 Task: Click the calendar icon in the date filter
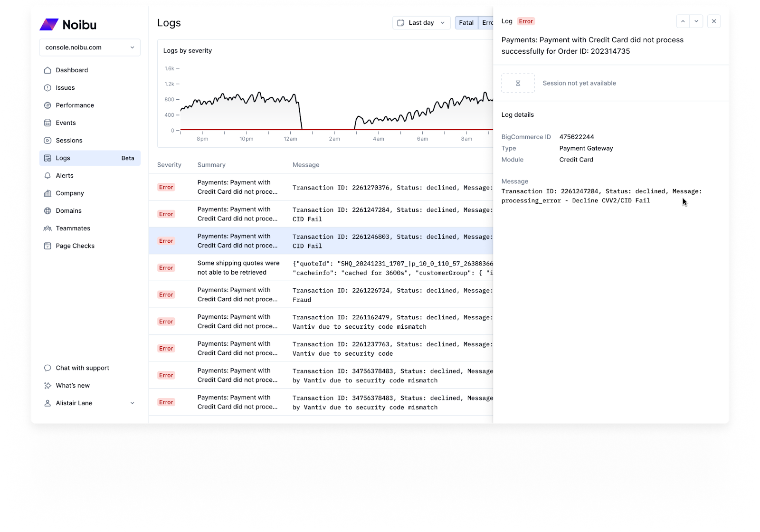401,23
